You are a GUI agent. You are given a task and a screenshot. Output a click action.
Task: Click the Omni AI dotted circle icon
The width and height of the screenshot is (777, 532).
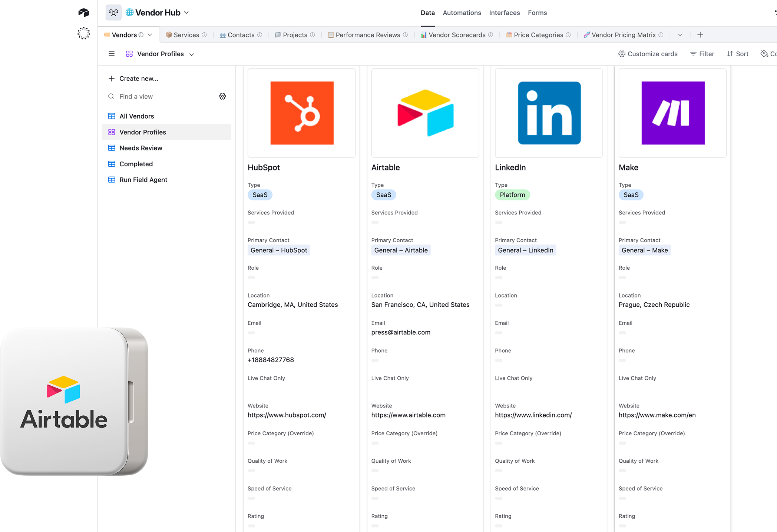click(84, 33)
